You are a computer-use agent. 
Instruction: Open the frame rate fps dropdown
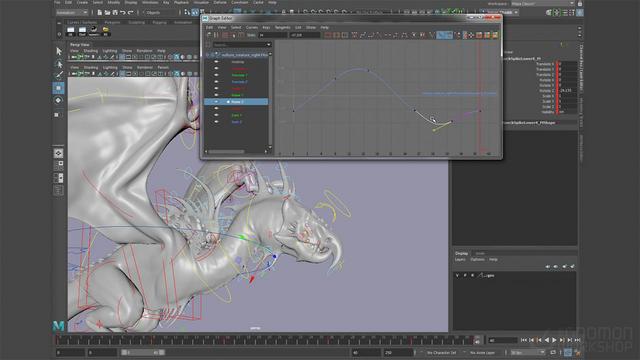[x=528, y=352]
